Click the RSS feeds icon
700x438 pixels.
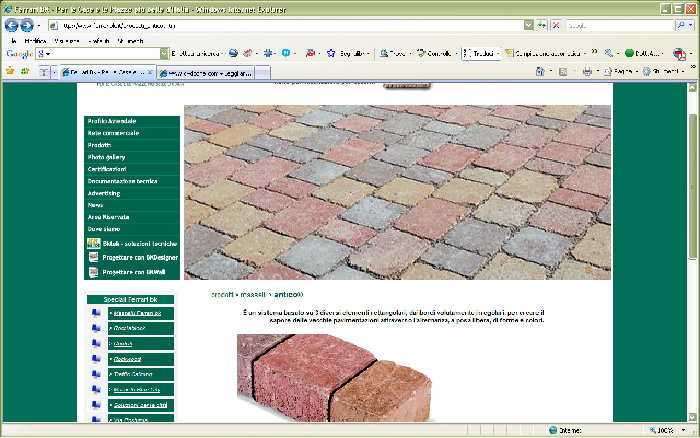tap(563, 71)
